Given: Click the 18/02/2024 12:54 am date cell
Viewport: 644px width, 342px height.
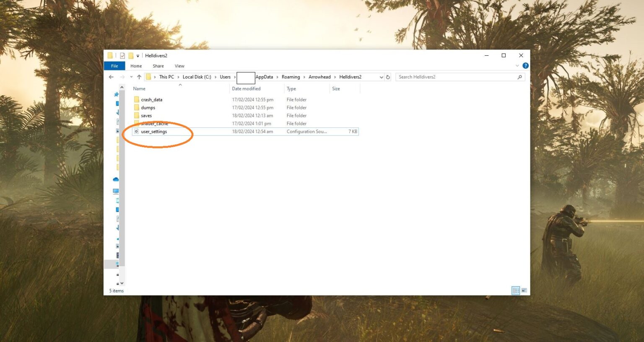Looking at the screenshot, I should click(x=252, y=132).
